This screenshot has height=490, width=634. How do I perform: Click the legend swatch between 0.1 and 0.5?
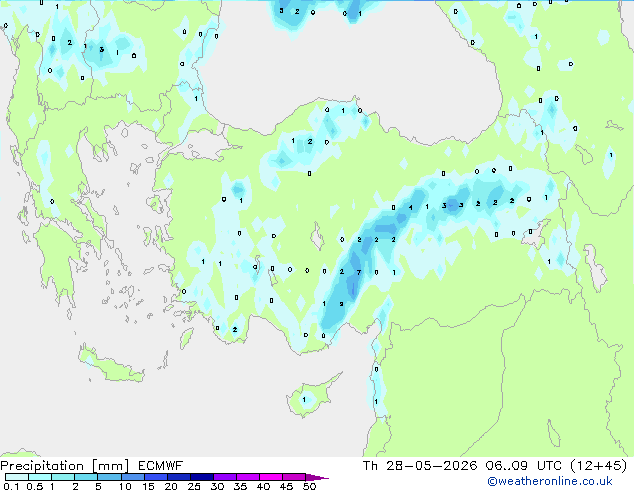point(17,477)
